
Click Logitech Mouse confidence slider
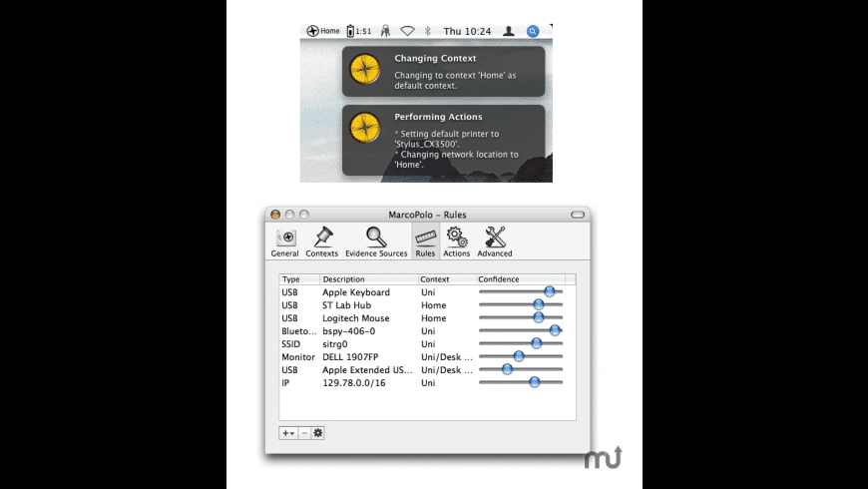538,317
